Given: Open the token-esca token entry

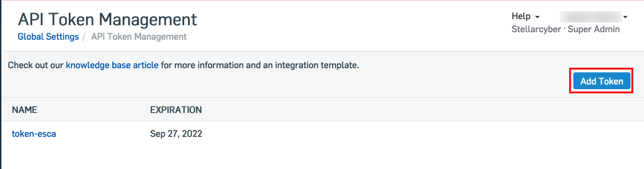Looking at the screenshot, I should pyautogui.click(x=34, y=134).
